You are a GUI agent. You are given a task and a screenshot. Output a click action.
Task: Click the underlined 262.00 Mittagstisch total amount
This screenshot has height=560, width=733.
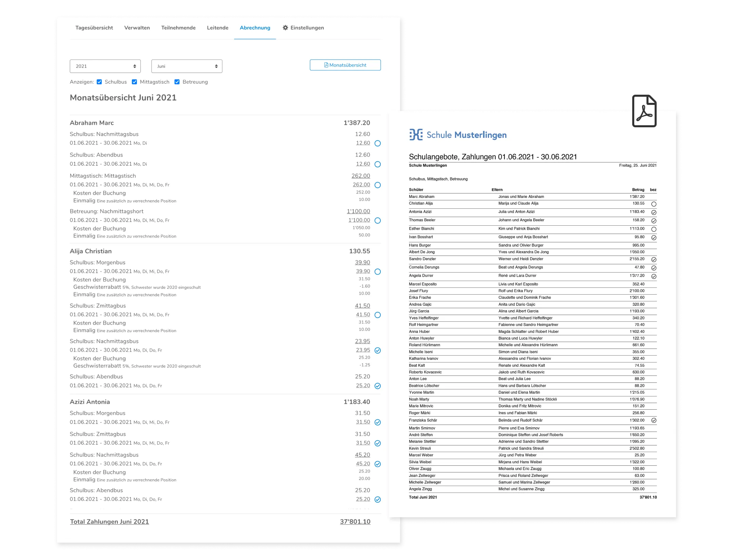click(361, 176)
